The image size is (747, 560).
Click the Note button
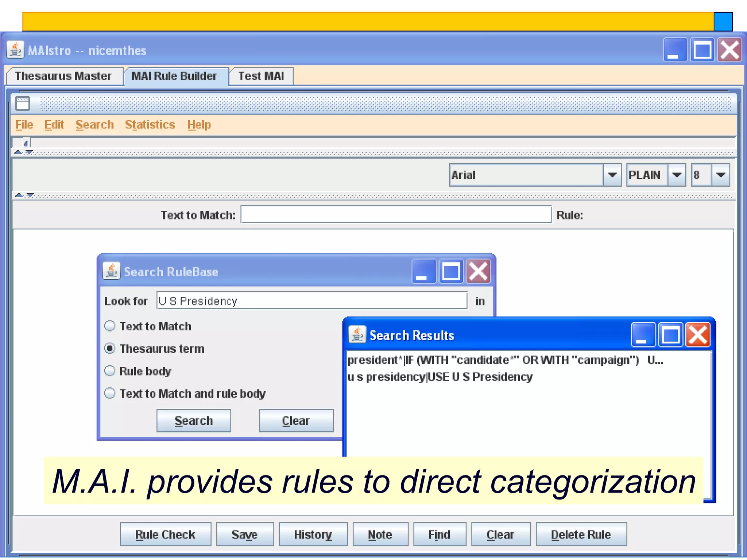click(x=380, y=534)
